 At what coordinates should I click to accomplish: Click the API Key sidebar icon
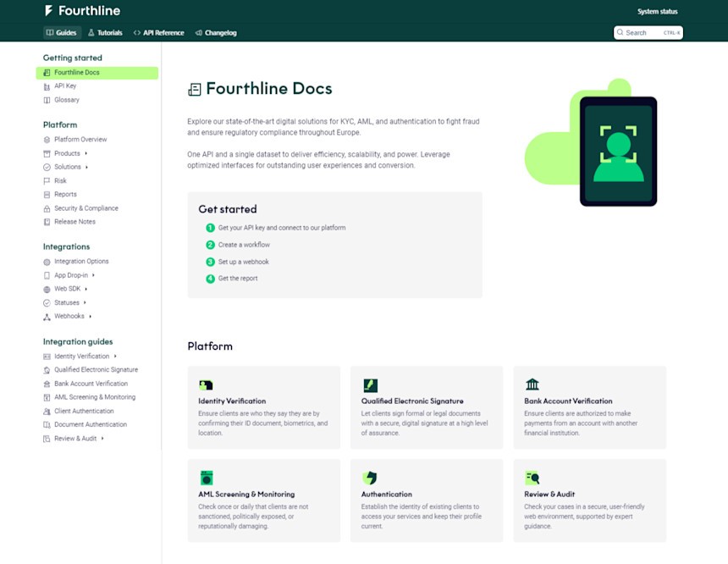click(47, 86)
